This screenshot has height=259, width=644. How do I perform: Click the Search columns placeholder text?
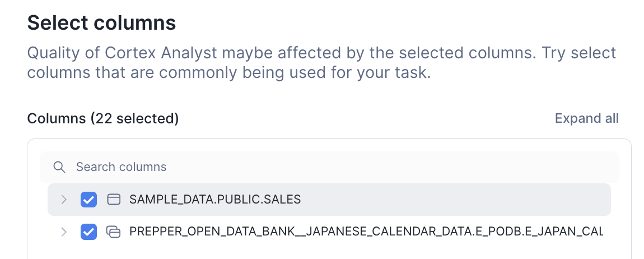tap(121, 167)
